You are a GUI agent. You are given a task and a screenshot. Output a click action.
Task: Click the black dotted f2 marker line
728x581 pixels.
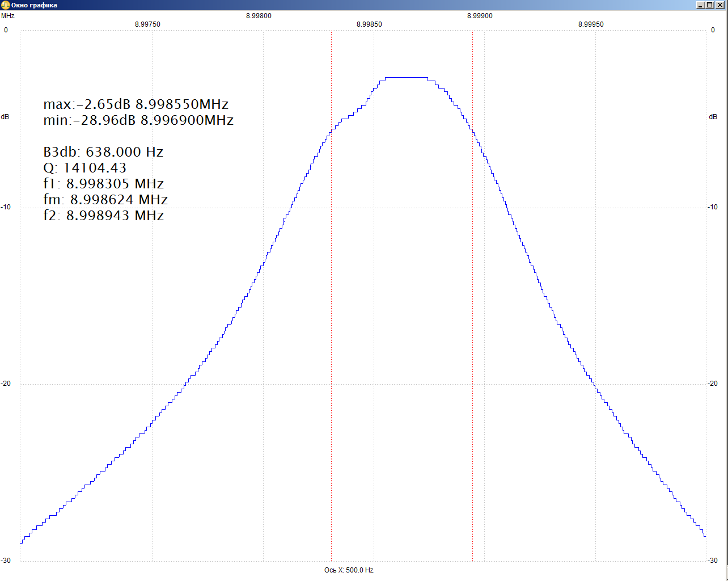tap(472, 340)
